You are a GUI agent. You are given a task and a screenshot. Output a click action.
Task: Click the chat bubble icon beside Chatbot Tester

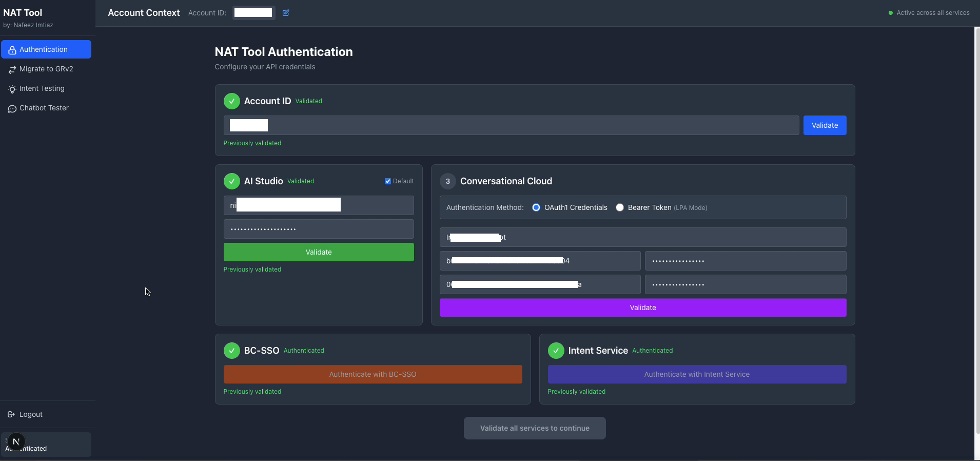12,108
